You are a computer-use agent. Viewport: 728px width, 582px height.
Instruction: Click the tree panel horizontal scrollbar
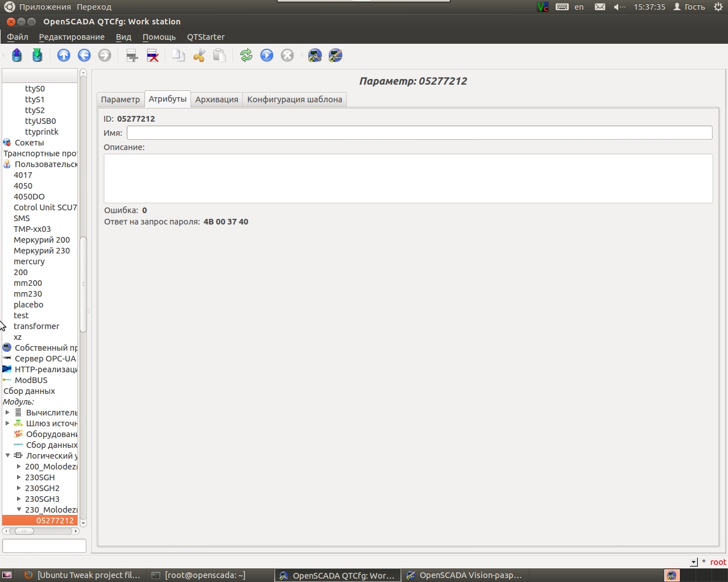[41, 531]
